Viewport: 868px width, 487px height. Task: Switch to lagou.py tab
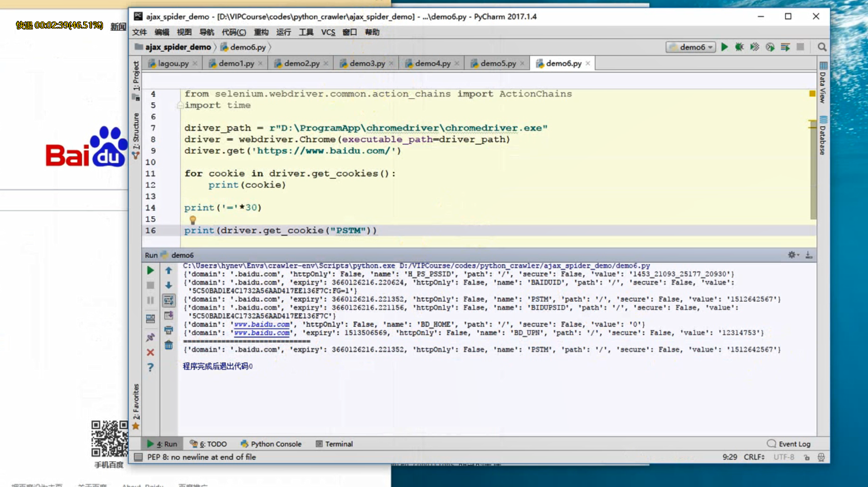pos(173,64)
